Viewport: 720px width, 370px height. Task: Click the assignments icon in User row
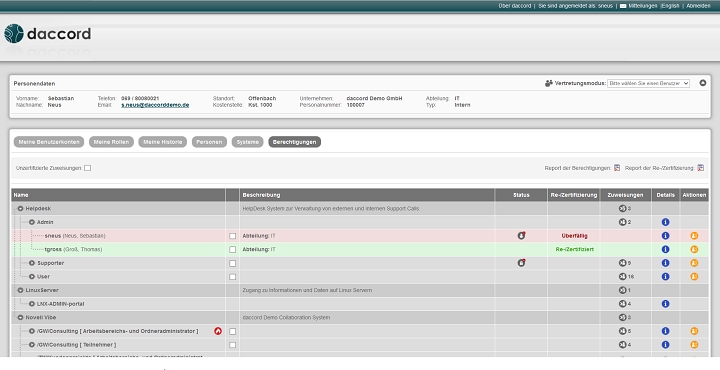622,277
